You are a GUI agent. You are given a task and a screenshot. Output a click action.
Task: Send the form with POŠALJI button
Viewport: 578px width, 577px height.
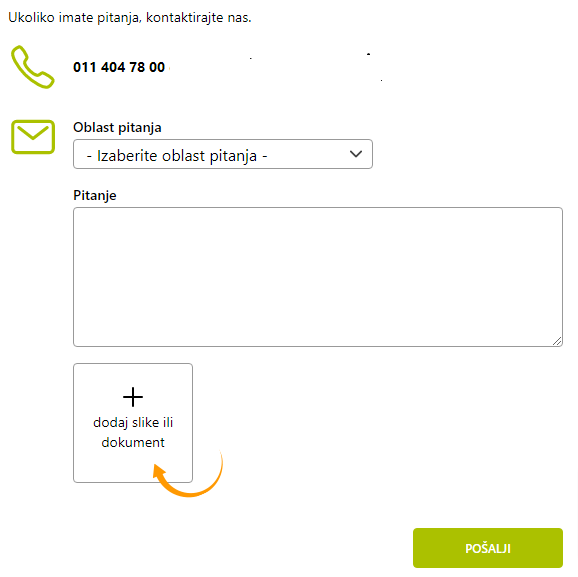488,548
